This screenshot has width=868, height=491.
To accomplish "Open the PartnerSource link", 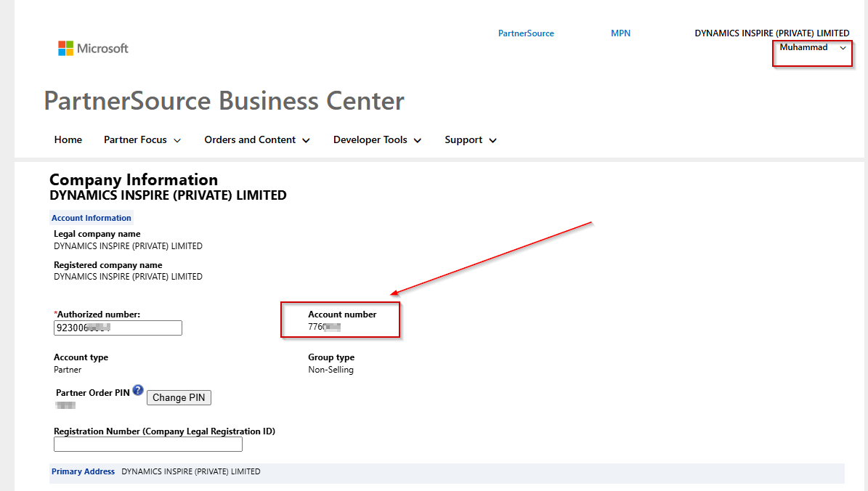I will (526, 33).
